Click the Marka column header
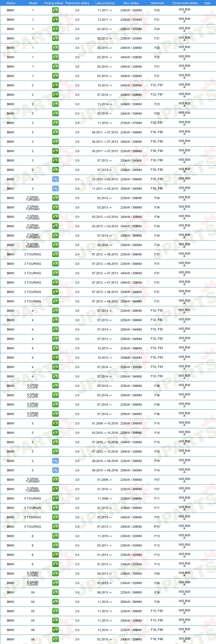Image resolution: width=216 pixels, height=644 pixels. (x=11, y=3)
